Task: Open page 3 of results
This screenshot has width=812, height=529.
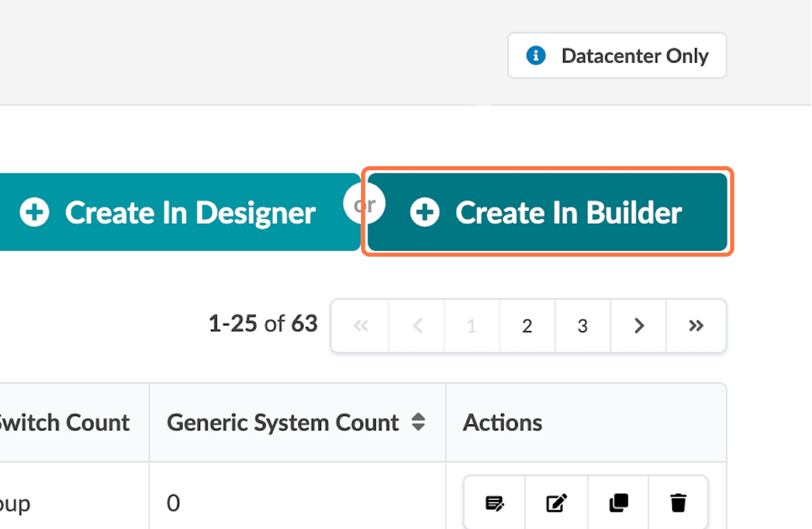Action: click(582, 326)
